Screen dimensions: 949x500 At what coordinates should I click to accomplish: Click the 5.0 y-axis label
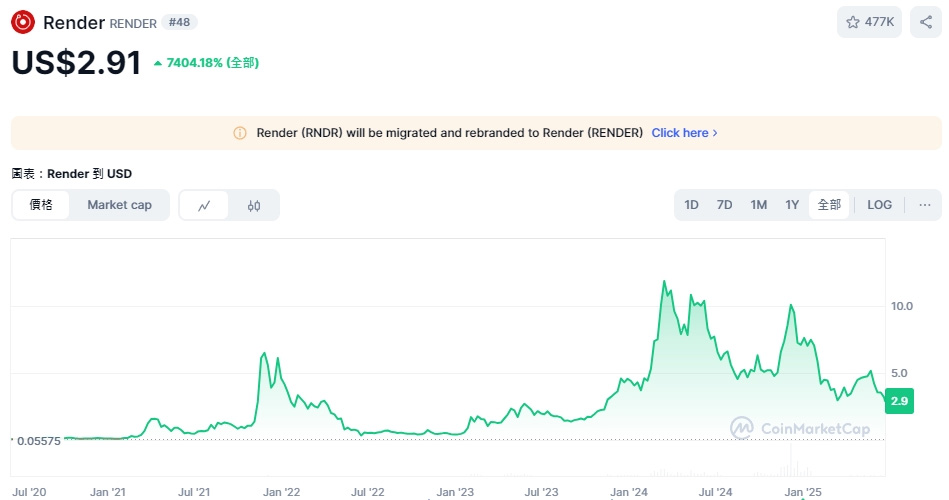pos(899,373)
